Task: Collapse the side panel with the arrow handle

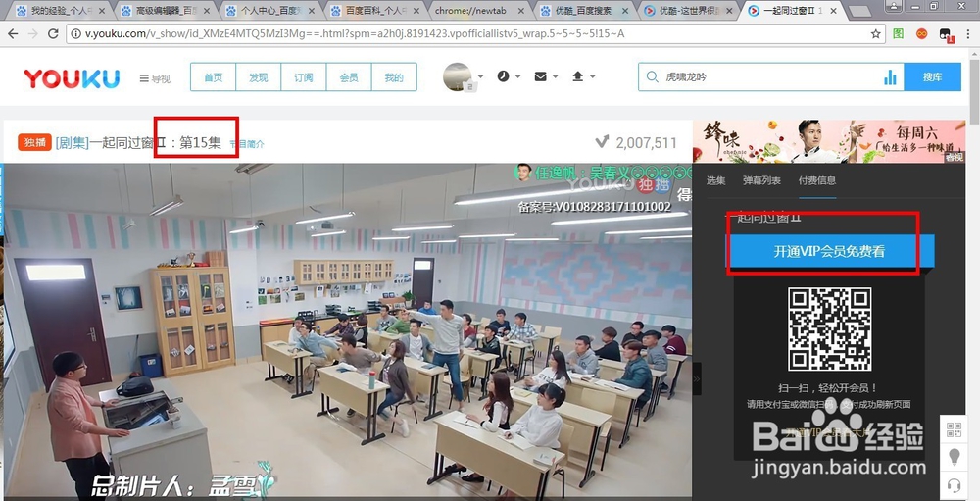Action: pyautogui.click(x=697, y=378)
